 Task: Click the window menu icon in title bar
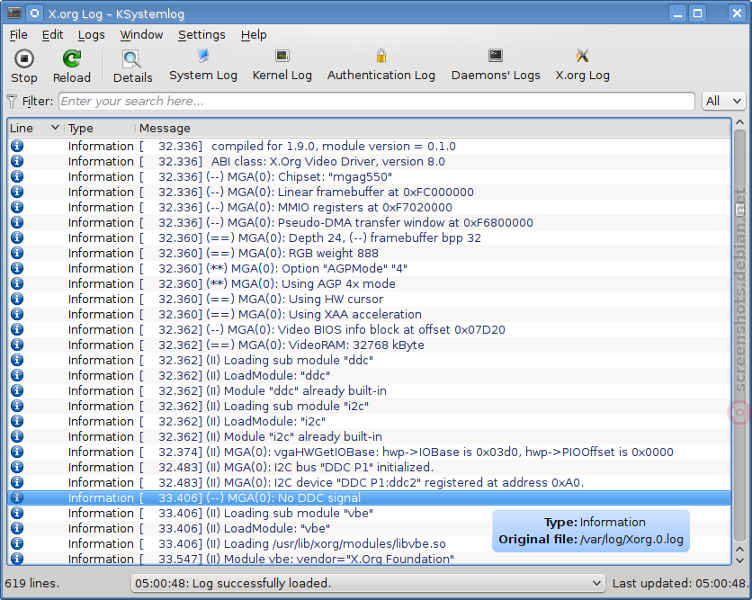point(14,13)
